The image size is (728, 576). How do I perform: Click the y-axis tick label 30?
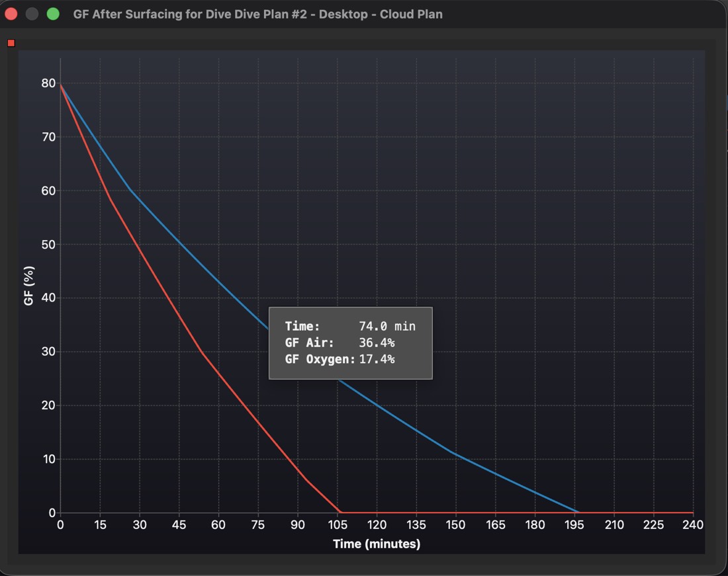click(x=48, y=352)
